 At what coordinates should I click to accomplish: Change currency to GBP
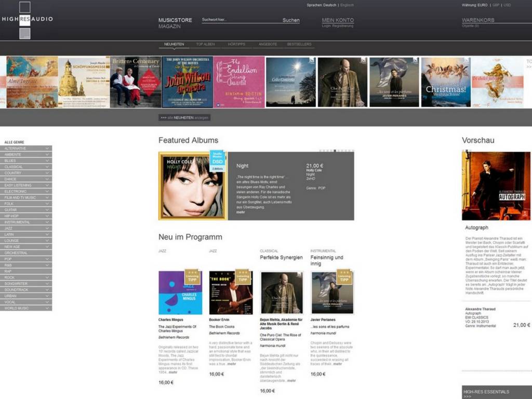pos(496,5)
